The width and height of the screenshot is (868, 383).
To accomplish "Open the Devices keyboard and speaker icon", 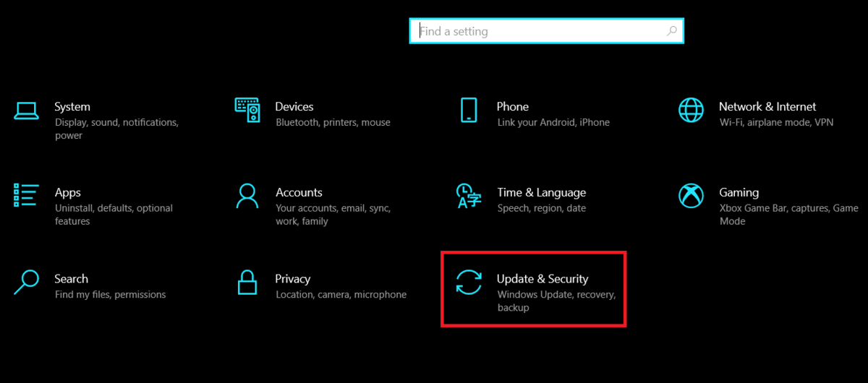I will (247, 110).
